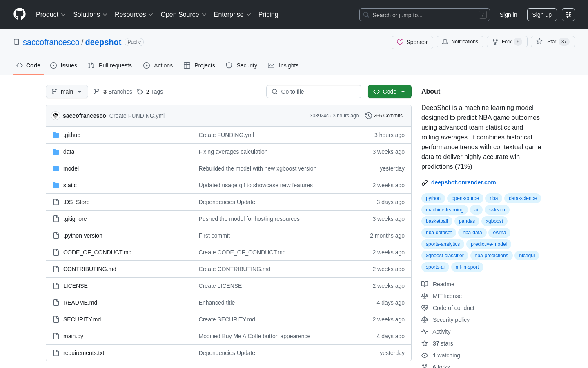Viewport: 588px width, 368px height.
Task: Open the model folder
Action: [71, 168]
